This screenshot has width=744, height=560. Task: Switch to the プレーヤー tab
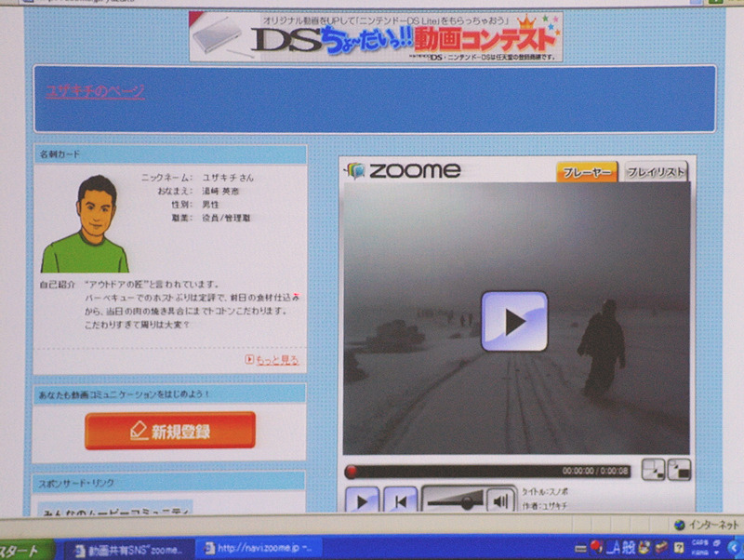(587, 172)
